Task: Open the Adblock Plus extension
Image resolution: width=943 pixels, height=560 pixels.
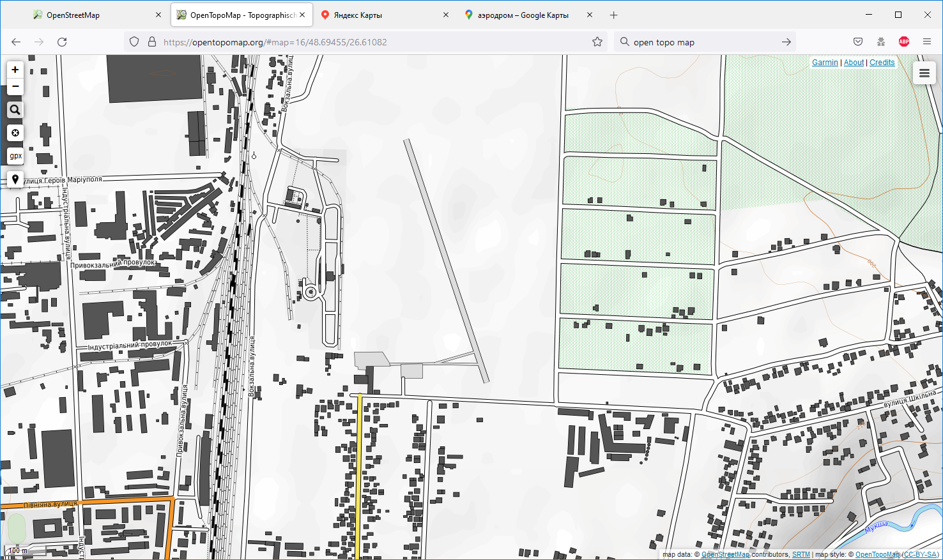Action: [x=904, y=42]
